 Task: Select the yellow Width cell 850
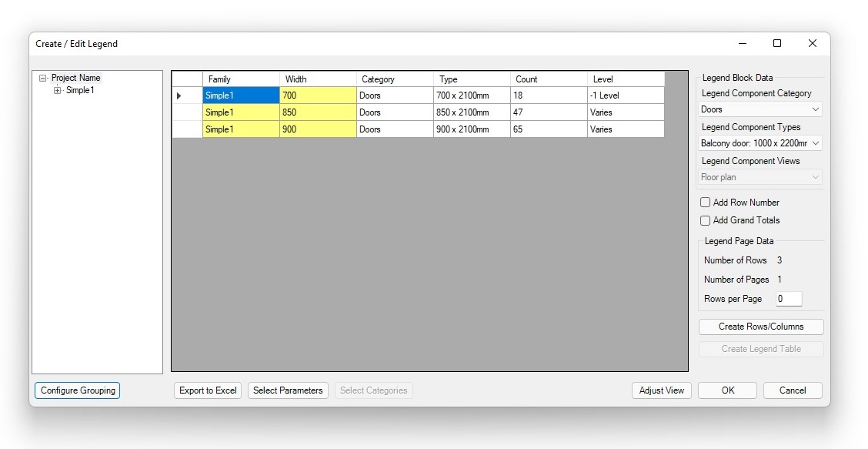click(x=317, y=112)
